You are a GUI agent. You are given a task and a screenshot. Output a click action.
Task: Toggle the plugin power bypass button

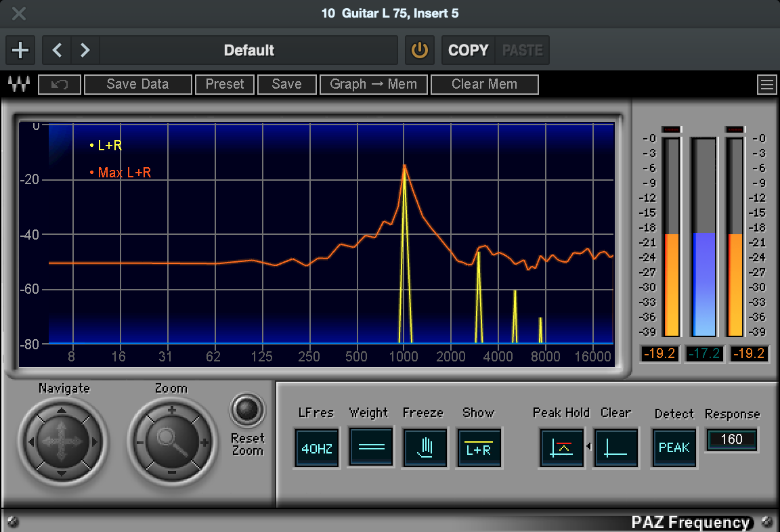[420, 50]
